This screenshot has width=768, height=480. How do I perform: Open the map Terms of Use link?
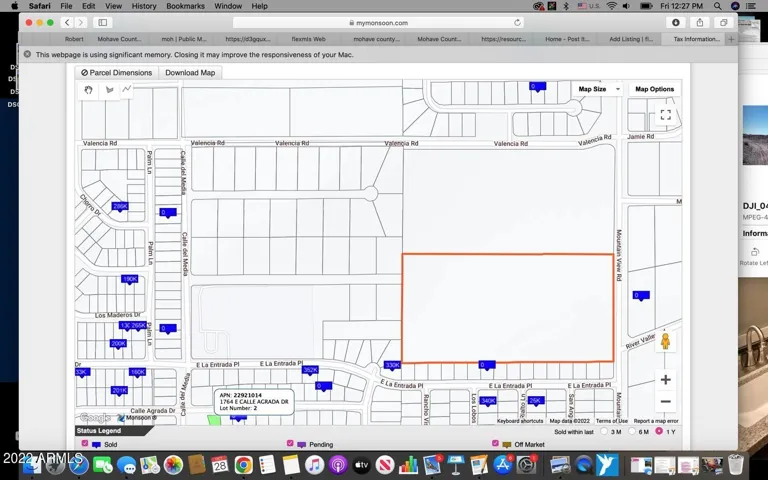[611, 421]
